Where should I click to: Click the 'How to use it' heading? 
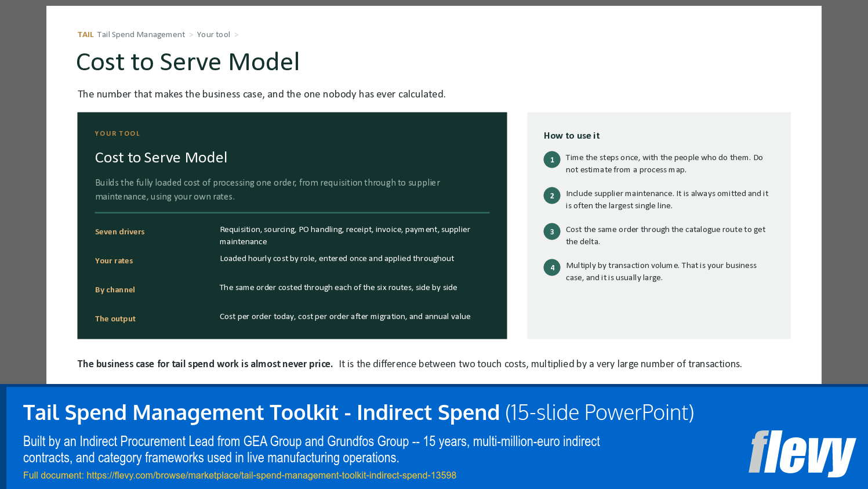[572, 135]
